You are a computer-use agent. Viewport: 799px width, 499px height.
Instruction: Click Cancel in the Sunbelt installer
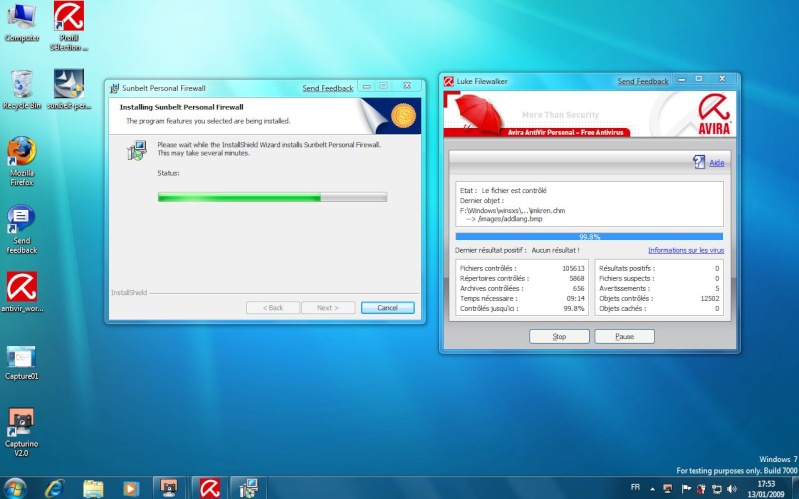pos(387,308)
